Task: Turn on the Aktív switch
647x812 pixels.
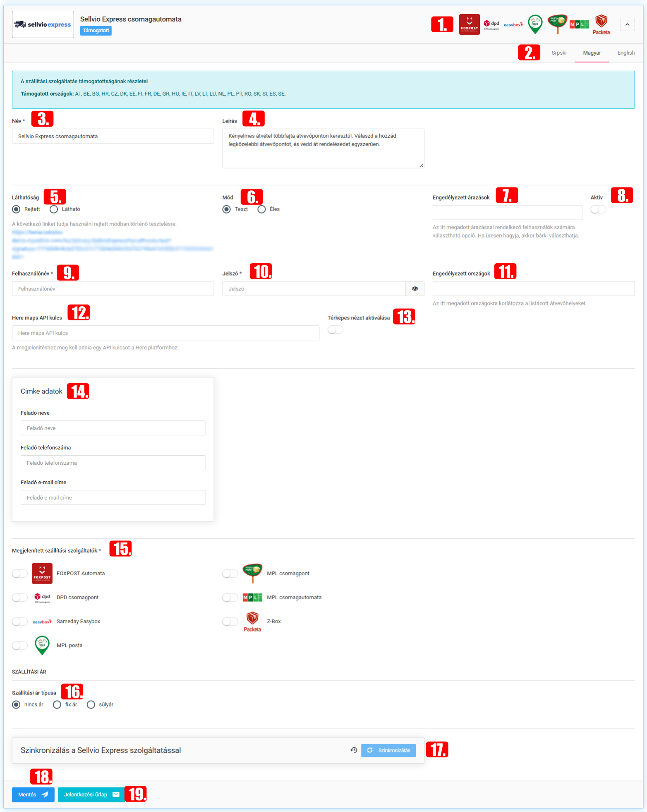Action: click(x=598, y=209)
